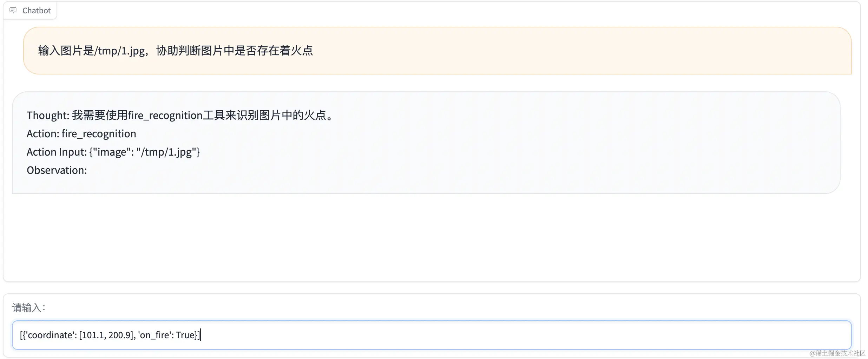This screenshot has height=359, width=868.
Task: Click the Observation: line
Action: pyautogui.click(x=57, y=170)
